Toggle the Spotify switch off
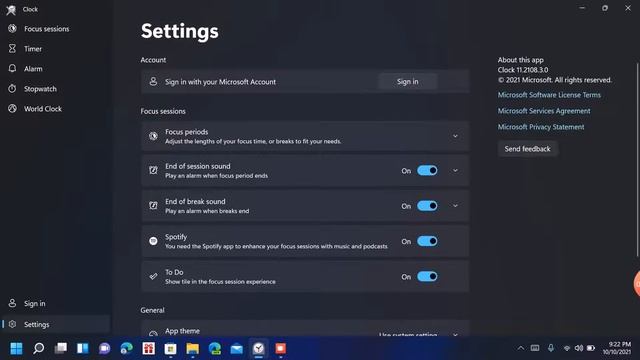The height and width of the screenshot is (360, 640). (427, 241)
